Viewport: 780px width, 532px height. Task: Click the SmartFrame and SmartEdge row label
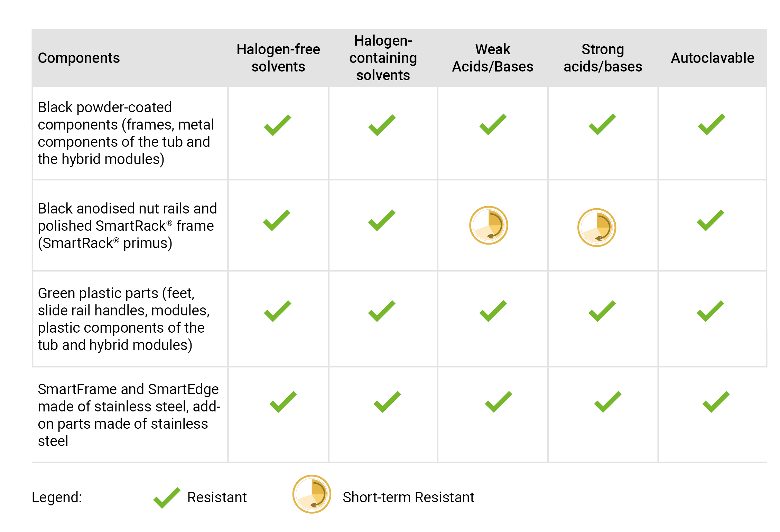click(x=129, y=415)
